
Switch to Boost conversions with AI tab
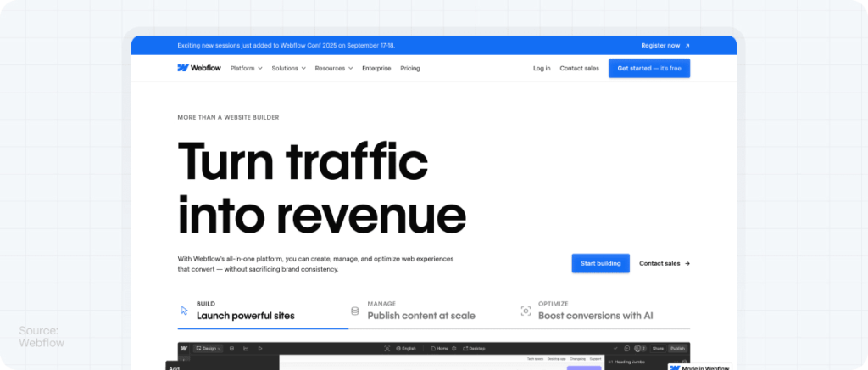(x=595, y=316)
